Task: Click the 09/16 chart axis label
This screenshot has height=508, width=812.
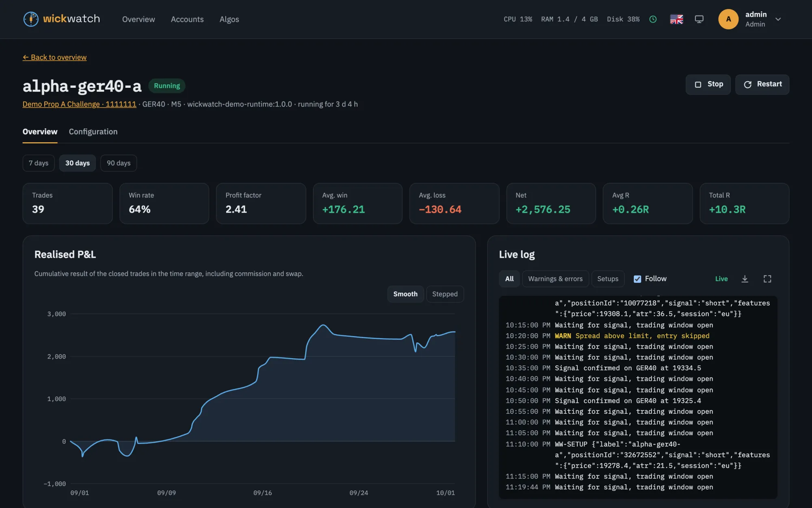Action: tap(262, 493)
